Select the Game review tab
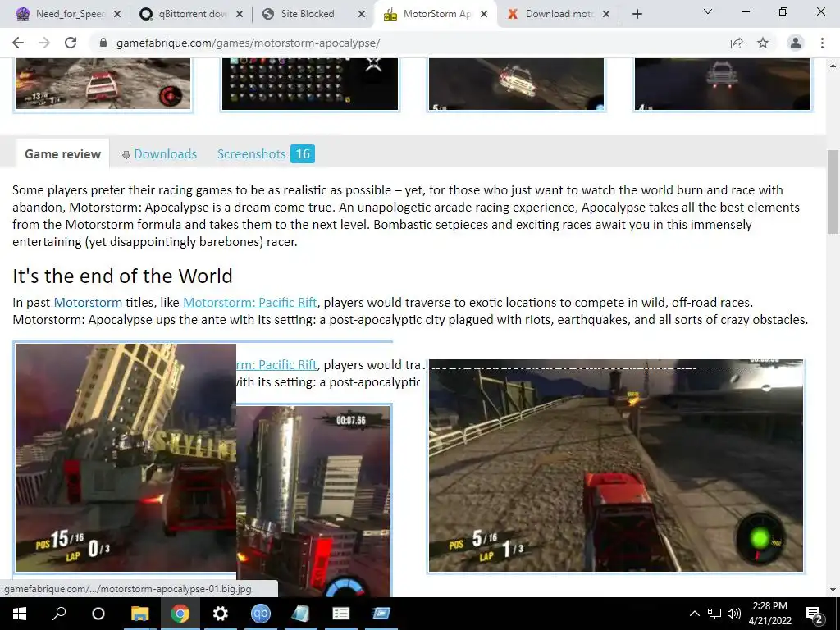 click(62, 153)
